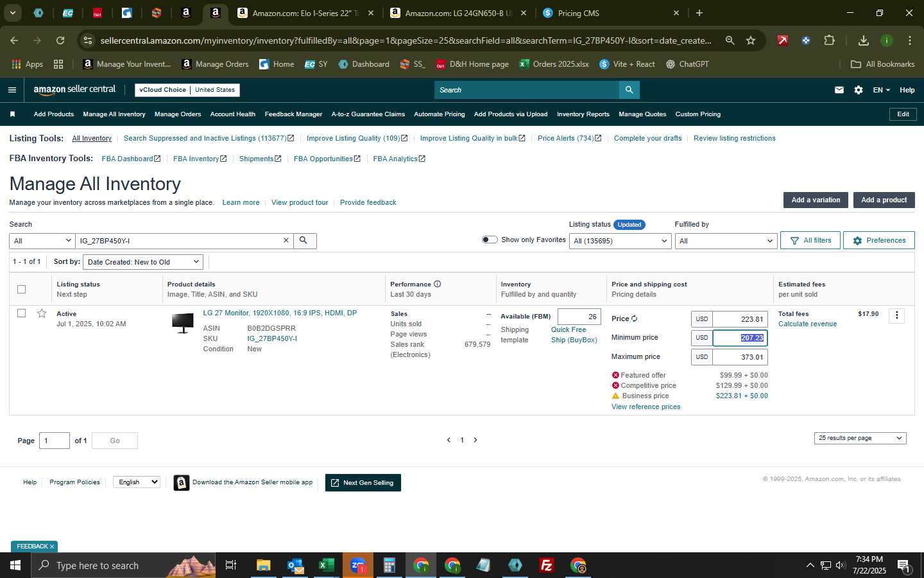Open File Explorer from the taskbar
Screen dimensions: 924x578
point(263,565)
